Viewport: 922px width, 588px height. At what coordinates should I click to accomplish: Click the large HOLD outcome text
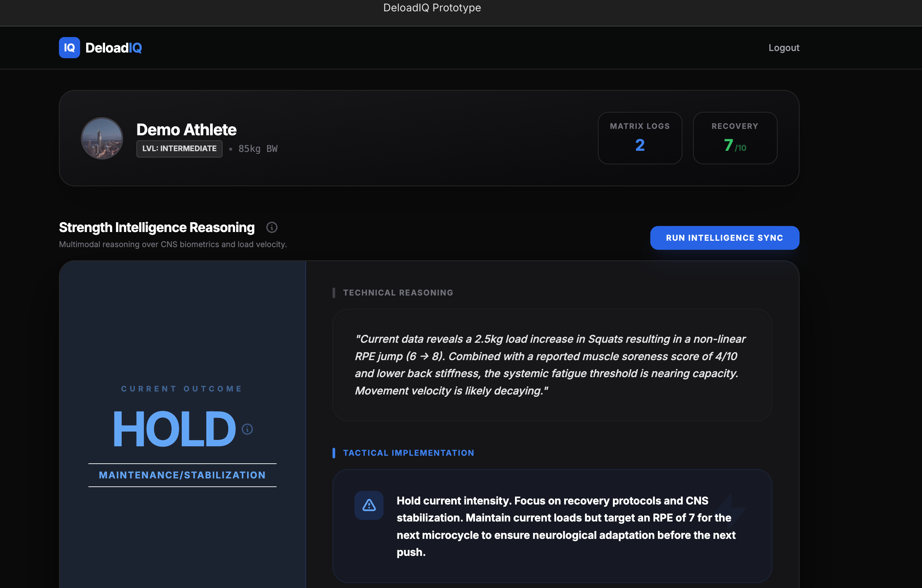[174, 429]
